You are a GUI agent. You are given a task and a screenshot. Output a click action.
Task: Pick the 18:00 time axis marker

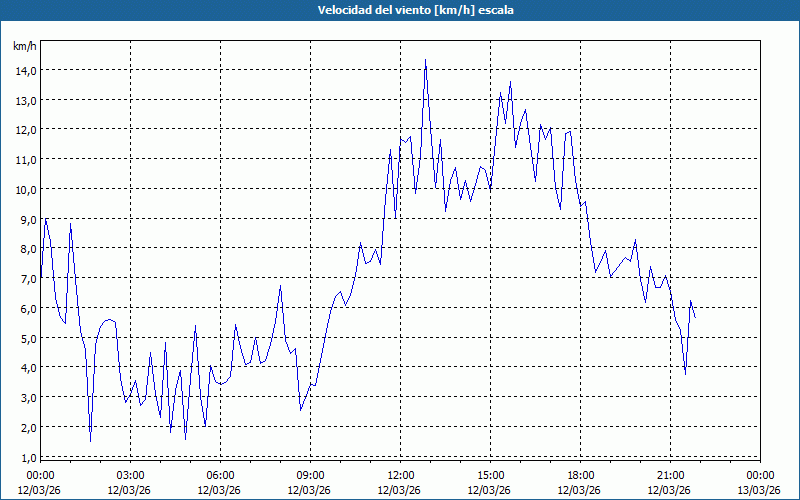coord(580,475)
